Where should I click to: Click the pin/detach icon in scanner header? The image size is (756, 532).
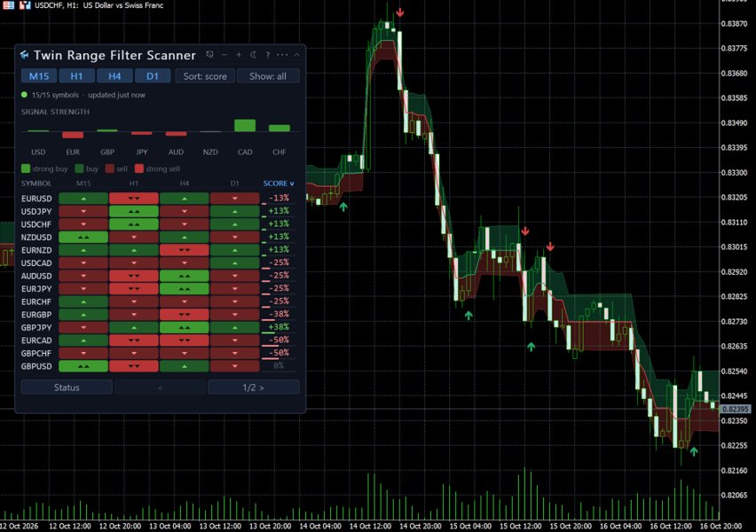coord(209,55)
